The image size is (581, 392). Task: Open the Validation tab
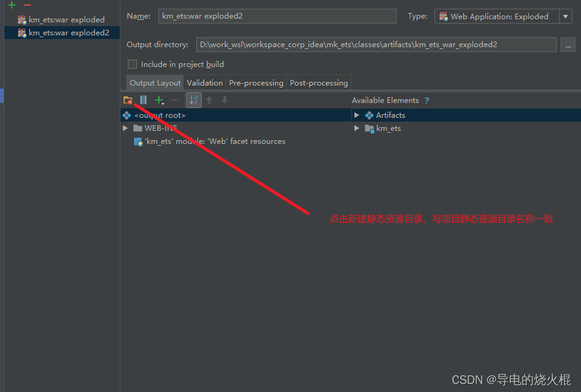(205, 83)
